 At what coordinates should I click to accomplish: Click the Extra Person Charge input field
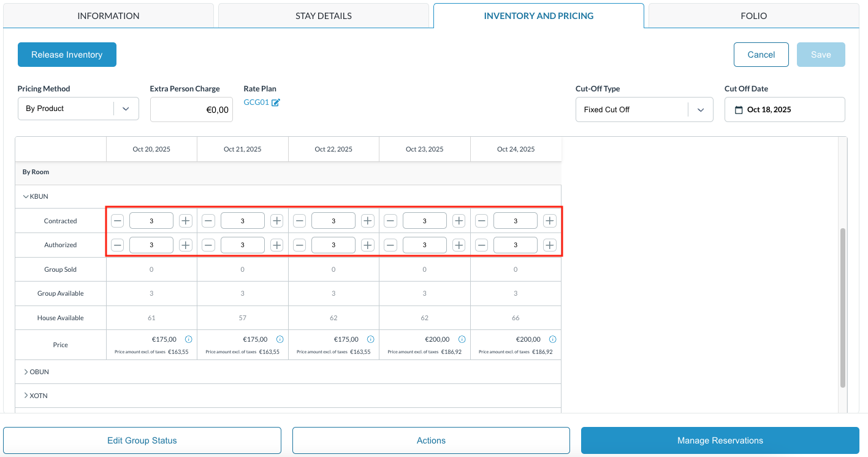[191, 110]
